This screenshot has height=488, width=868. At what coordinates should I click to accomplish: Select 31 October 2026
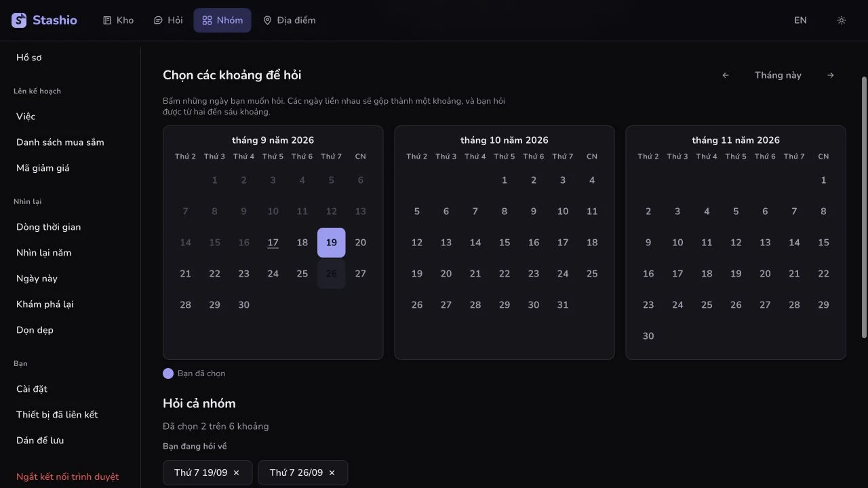click(x=562, y=305)
